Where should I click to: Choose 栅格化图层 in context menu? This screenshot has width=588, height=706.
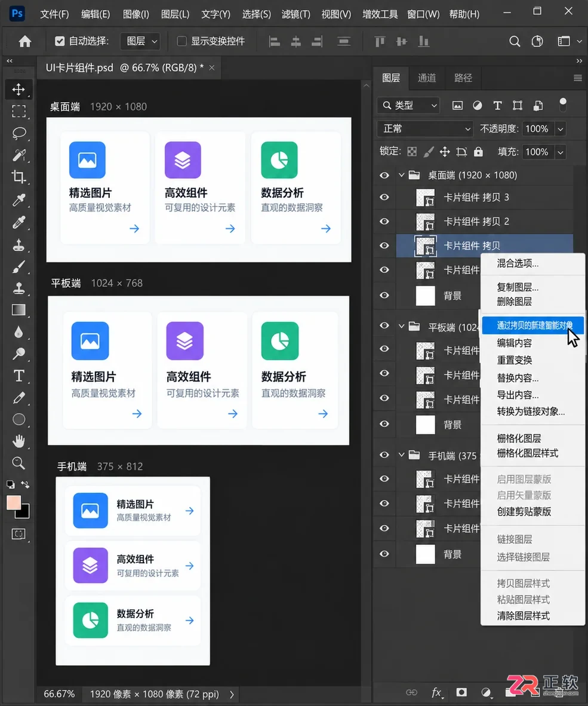(x=519, y=438)
